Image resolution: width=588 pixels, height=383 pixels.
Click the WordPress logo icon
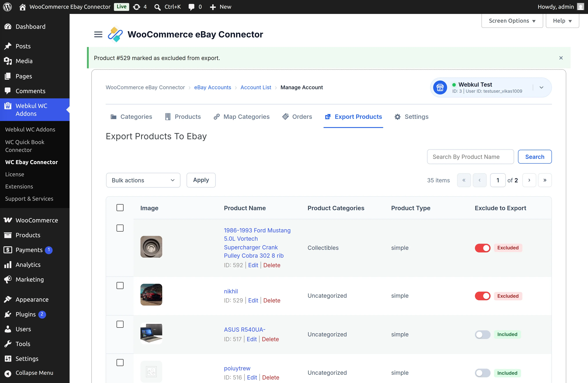(x=7, y=7)
